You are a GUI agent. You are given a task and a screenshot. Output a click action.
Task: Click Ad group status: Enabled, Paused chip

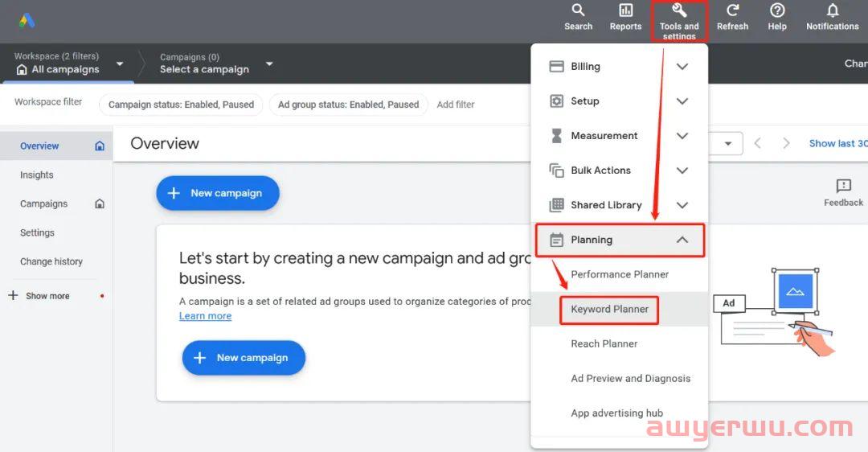coord(348,104)
